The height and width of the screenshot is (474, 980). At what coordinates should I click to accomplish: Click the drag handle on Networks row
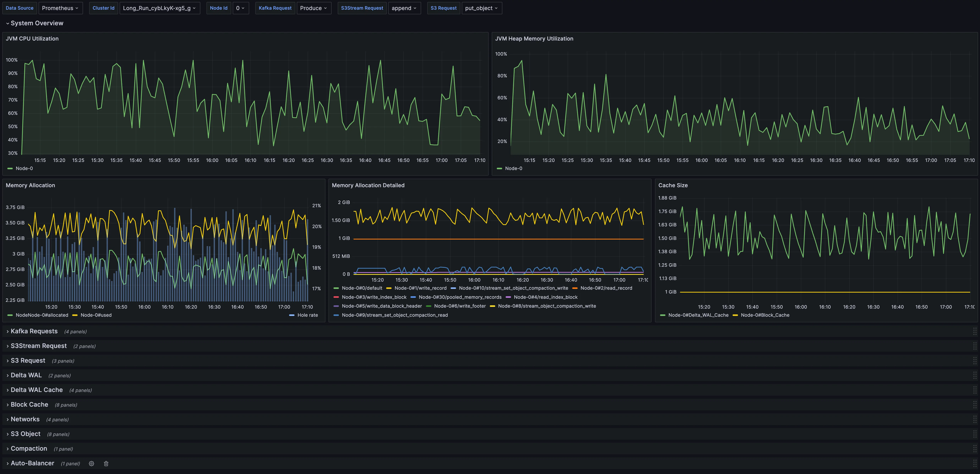[x=975, y=419]
